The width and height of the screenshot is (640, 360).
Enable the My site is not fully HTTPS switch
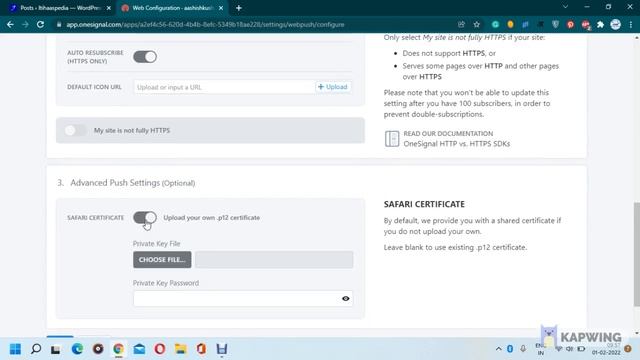(76, 130)
